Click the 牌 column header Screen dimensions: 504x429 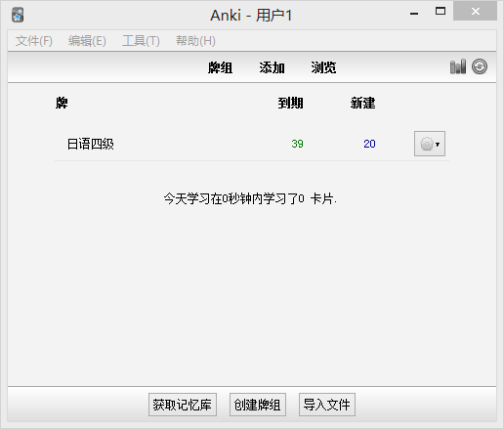[62, 103]
